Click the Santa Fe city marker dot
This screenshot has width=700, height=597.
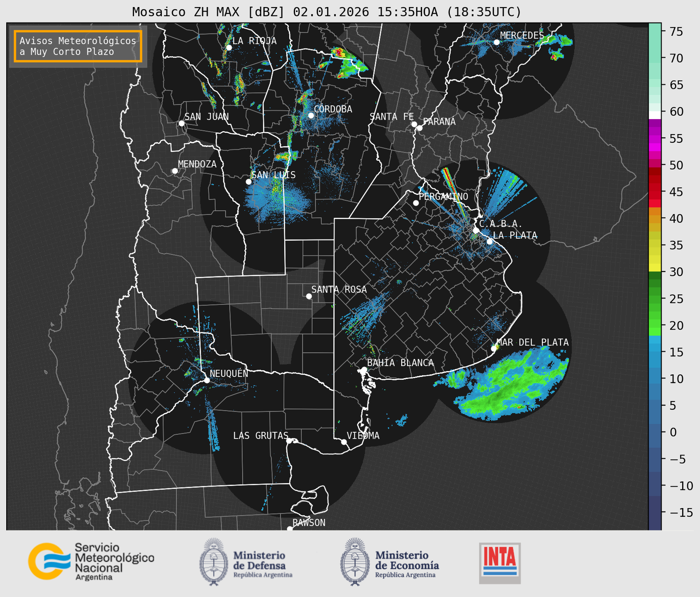414,124
